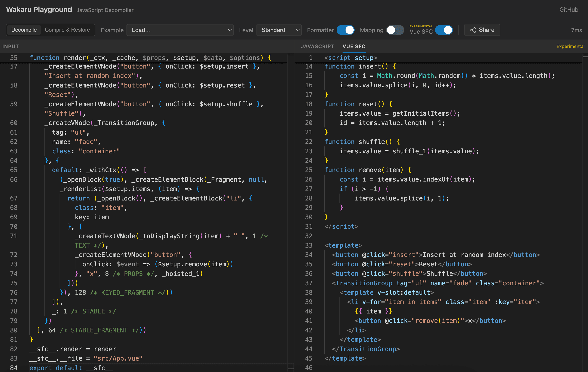The width and height of the screenshot is (588, 372).
Task: Click 'function render' in the sticky input line
Action: [58, 58]
